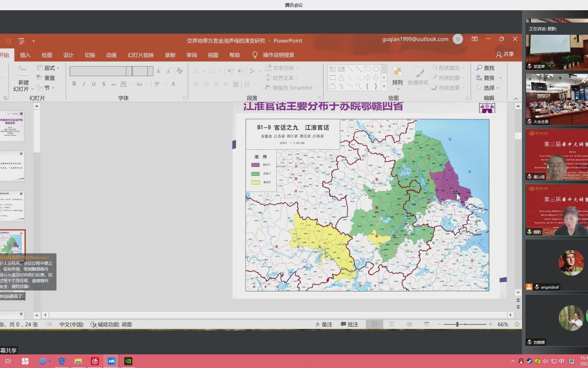Select the first slide thumbnail in panel

coord(12,126)
